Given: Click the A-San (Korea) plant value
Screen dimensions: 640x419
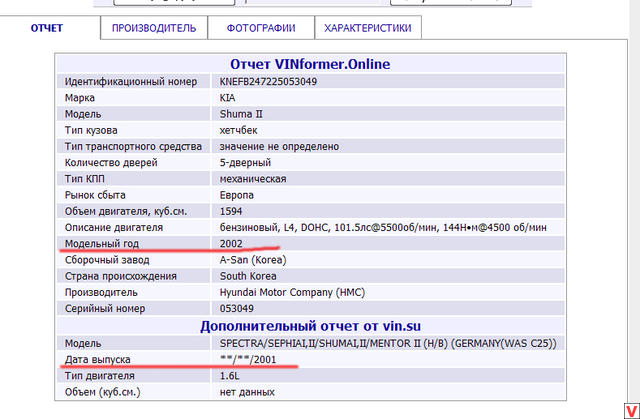Looking at the screenshot, I should click(253, 260).
